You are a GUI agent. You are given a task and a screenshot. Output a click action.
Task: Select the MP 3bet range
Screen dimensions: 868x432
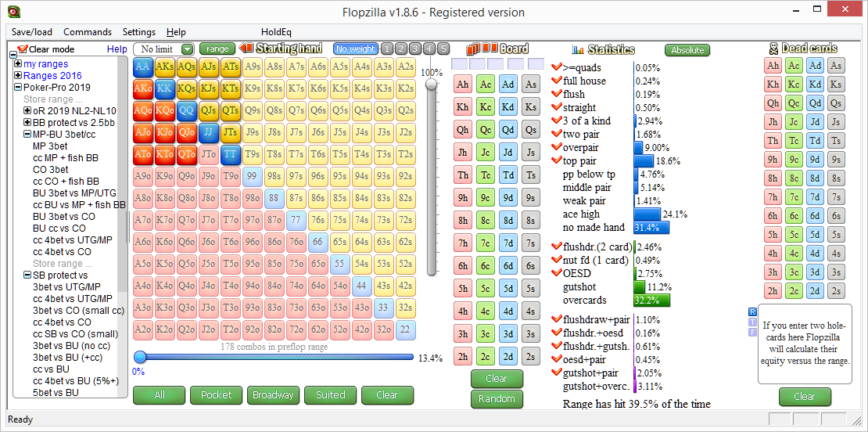pyautogui.click(x=50, y=146)
